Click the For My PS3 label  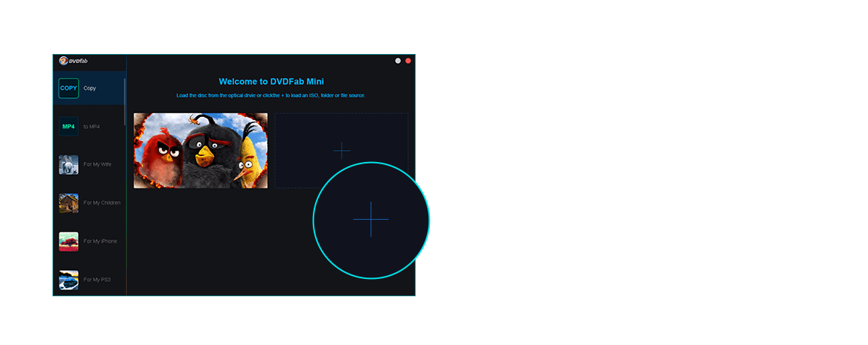coord(98,280)
